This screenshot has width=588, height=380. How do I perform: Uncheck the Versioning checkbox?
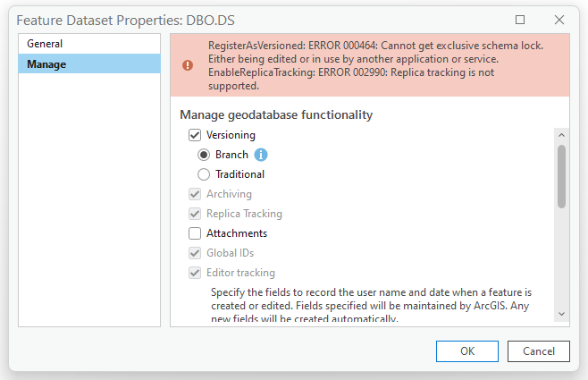[195, 135]
